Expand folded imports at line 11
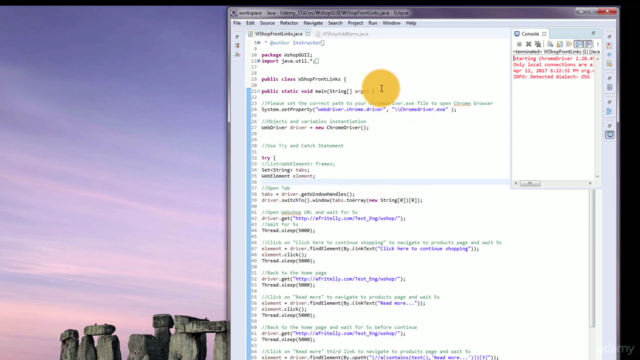The height and width of the screenshot is (360, 640). (x=258, y=61)
